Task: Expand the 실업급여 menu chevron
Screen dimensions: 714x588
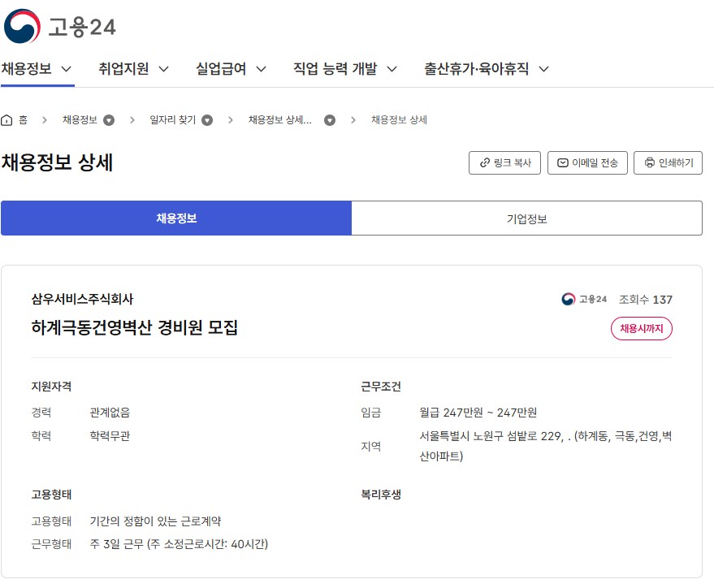Action: (261, 69)
